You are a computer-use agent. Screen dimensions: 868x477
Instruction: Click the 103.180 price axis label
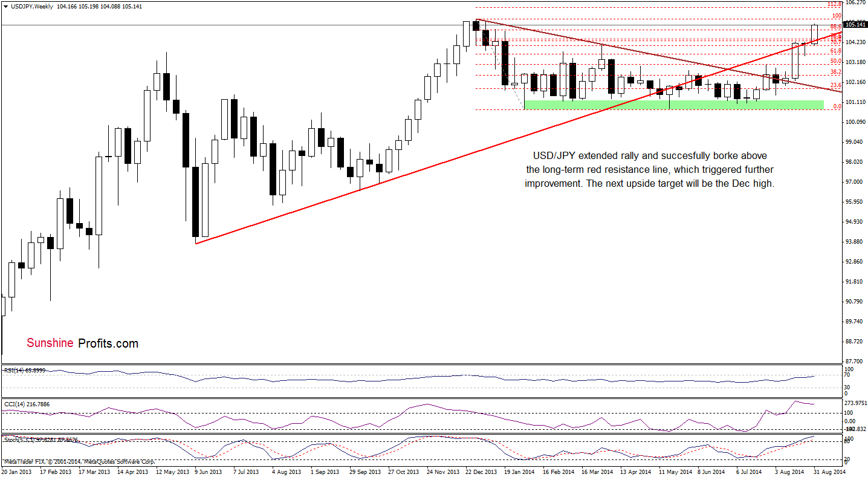856,62
